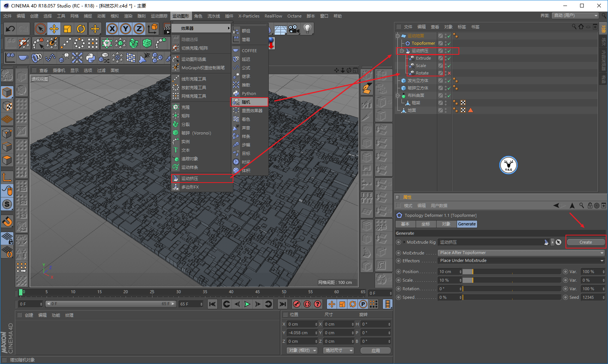Toggle the Position animation circle button
The image size is (608, 364).
[x=398, y=272]
